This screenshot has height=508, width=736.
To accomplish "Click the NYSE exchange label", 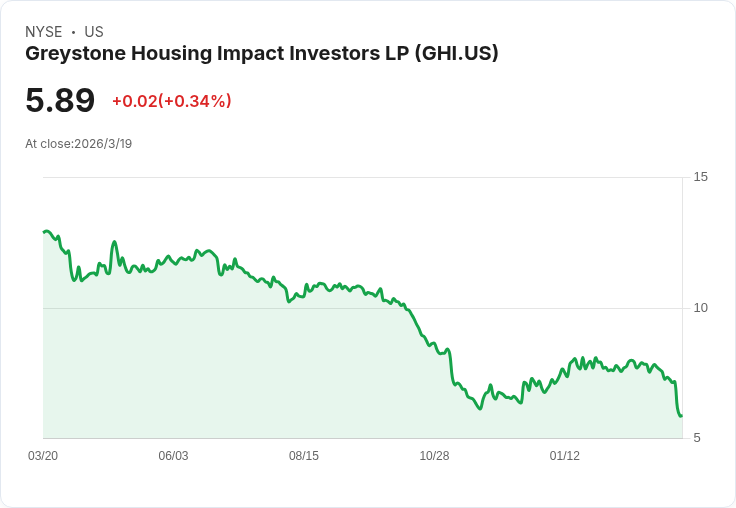I will click(x=44, y=32).
